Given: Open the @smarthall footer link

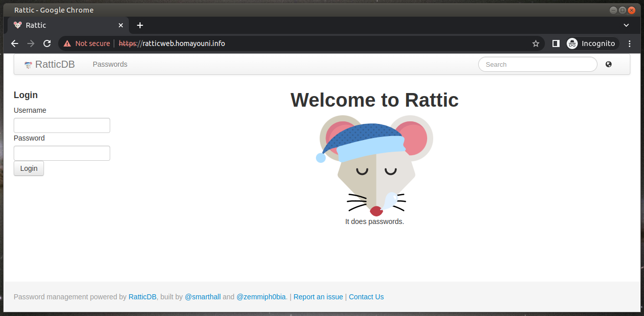Looking at the screenshot, I should (x=203, y=297).
